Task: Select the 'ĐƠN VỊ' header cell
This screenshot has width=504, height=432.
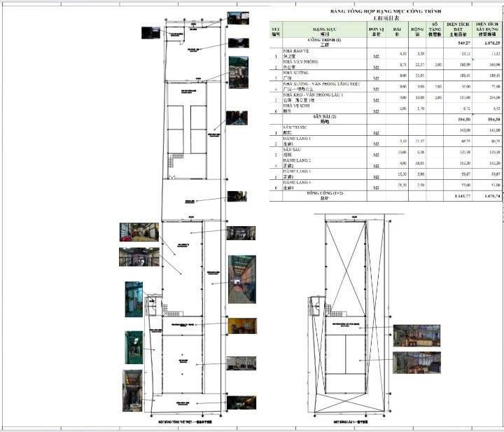Action: point(377,29)
